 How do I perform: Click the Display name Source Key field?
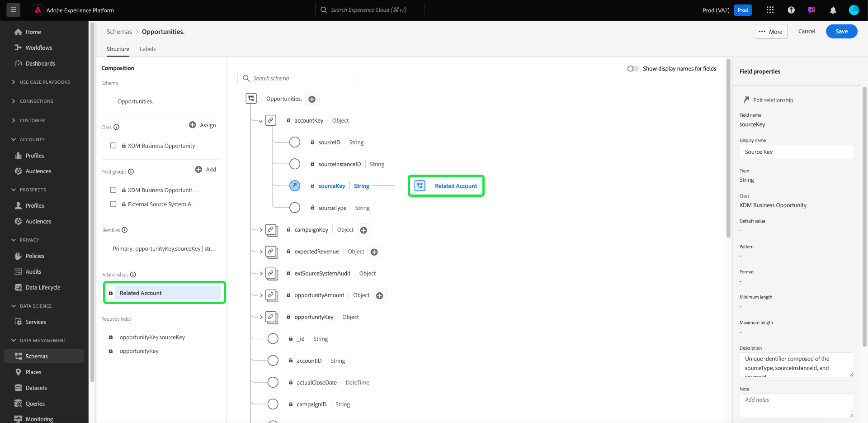(x=797, y=152)
